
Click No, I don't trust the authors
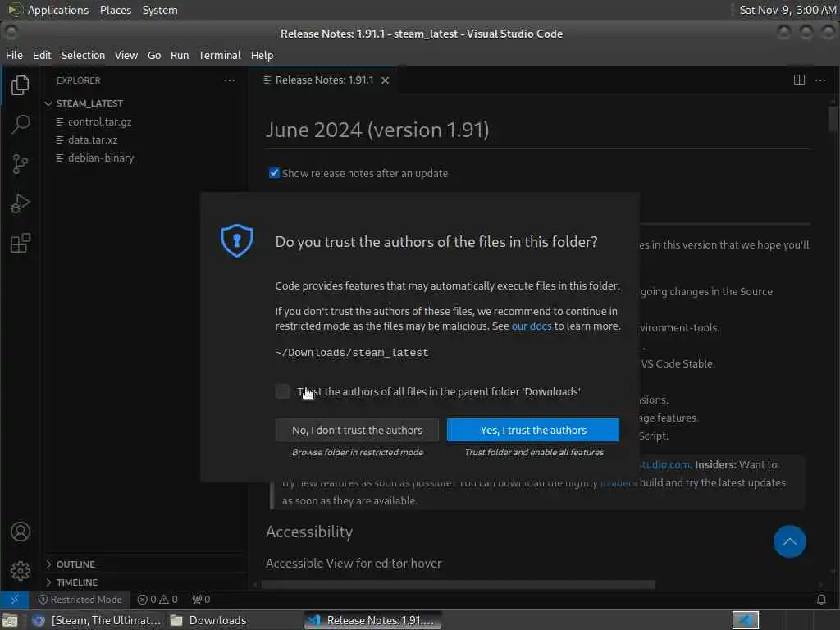pos(357,430)
